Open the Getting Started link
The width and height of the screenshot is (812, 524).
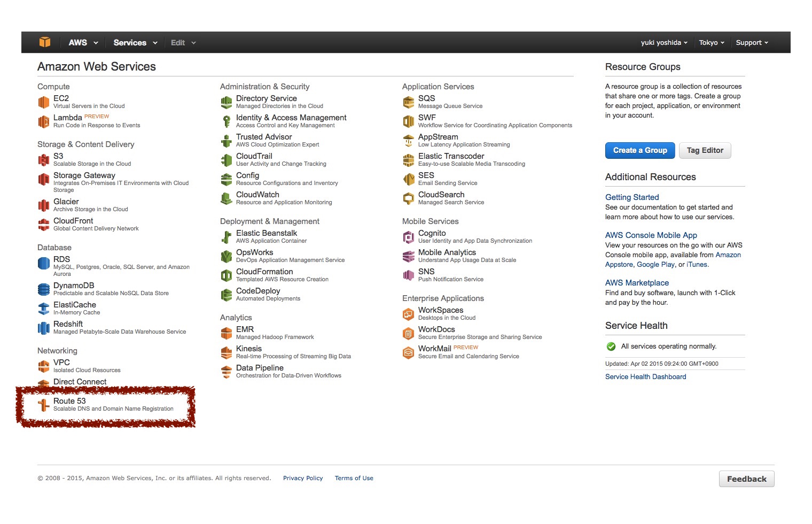632,197
